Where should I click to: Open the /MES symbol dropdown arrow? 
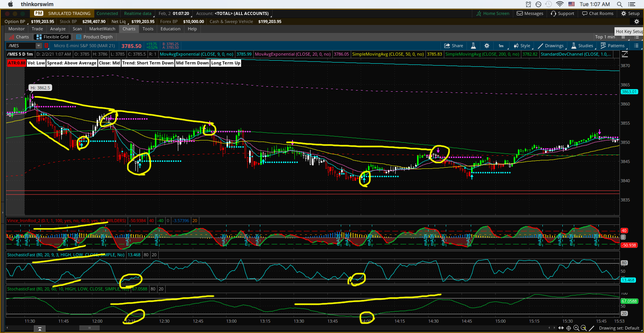[x=38, y=46]
